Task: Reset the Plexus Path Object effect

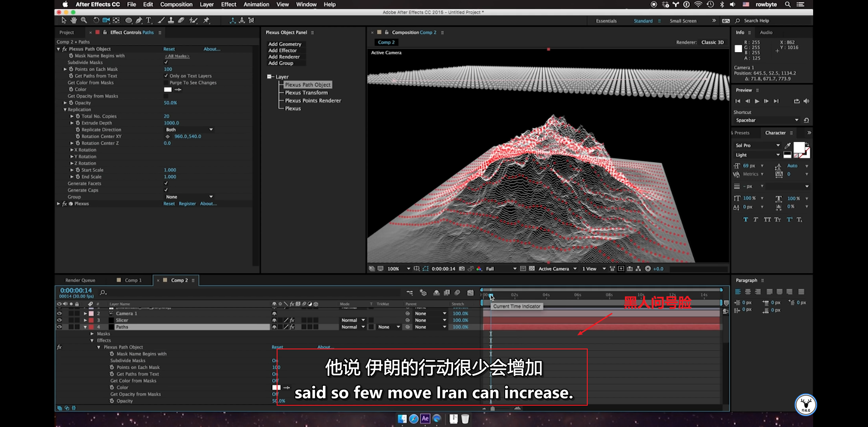Action: click(169, 49)
